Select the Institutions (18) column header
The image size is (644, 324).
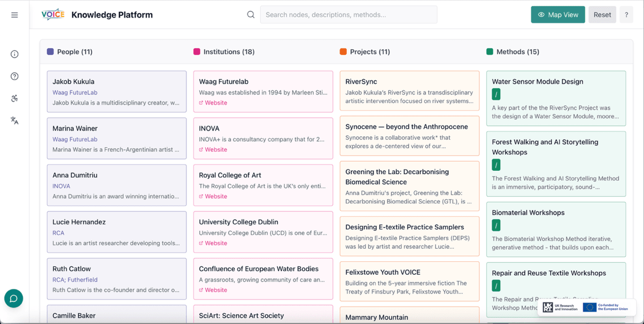pyautogui.click(x=229, y=51)
